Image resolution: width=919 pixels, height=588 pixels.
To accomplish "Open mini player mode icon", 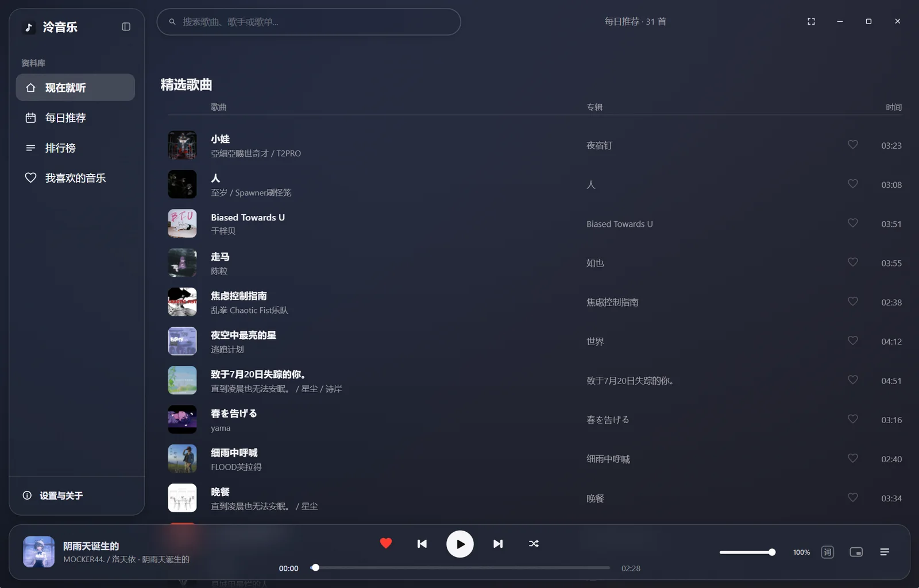I will [x=856, y=552].
